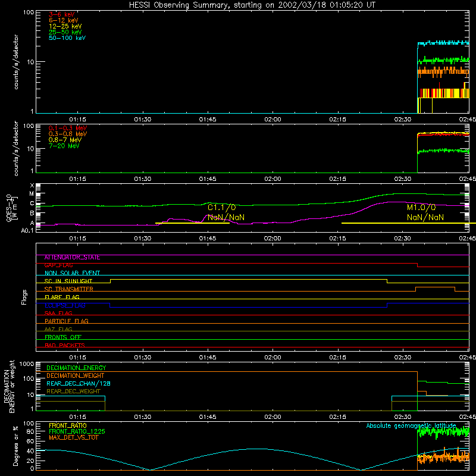Select the 6-12 keV legend label
This screenshot has height=476, width=476.
[x=64, y=20]
